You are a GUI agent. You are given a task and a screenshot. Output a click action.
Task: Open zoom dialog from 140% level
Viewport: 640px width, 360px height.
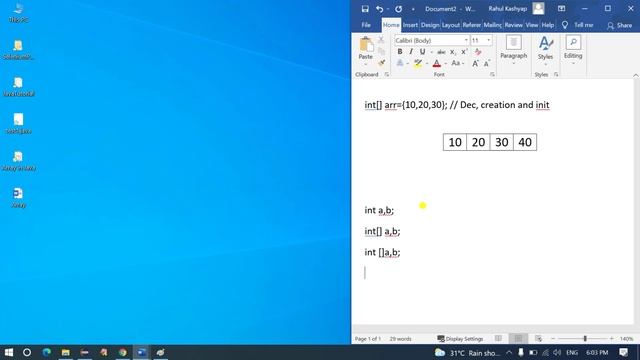pos(627,339)
